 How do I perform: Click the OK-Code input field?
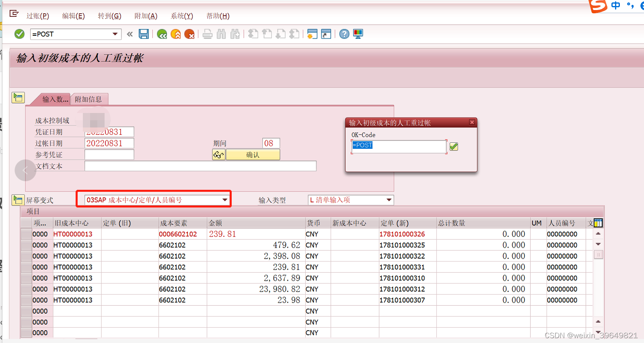tap(399, 147)
